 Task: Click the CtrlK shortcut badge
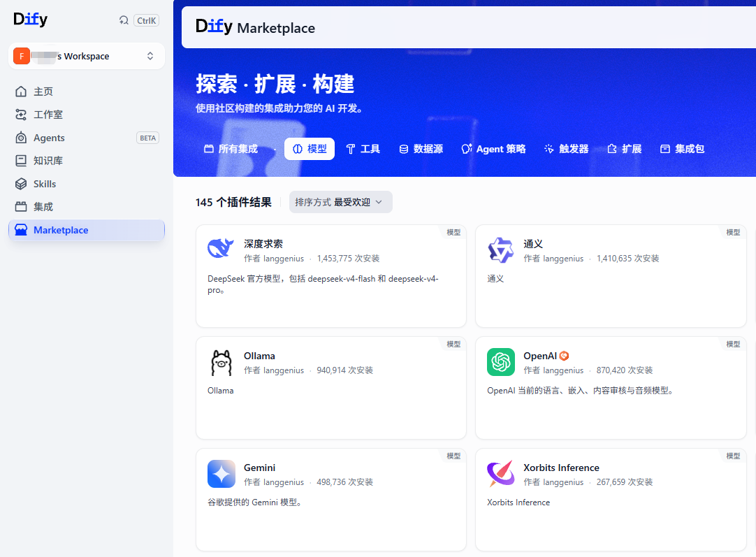[x=146, y=20]
